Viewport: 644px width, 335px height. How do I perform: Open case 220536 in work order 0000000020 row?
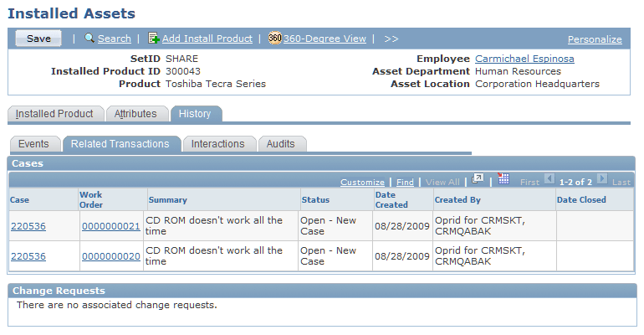(x=28, y=256)
